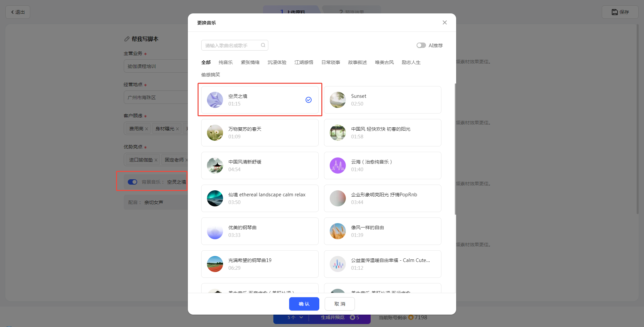
Task: Switch to the 全部 category tab
Action: point(206,62)
